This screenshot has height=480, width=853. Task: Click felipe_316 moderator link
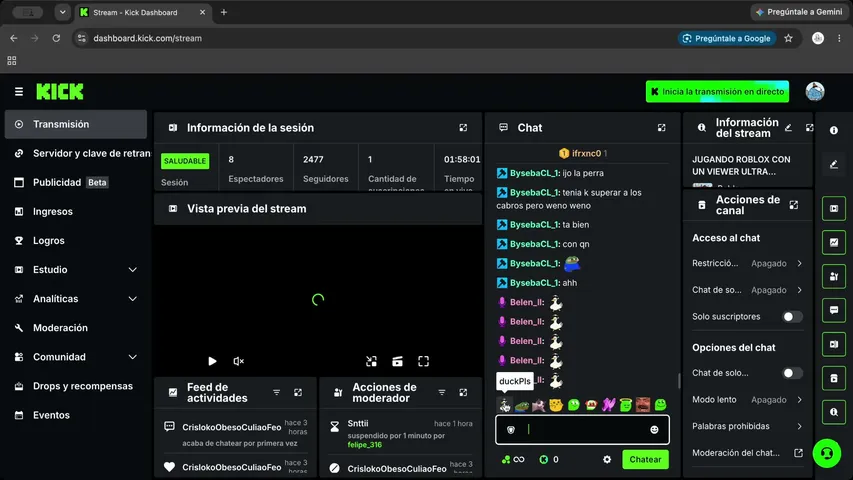[364, 445]
